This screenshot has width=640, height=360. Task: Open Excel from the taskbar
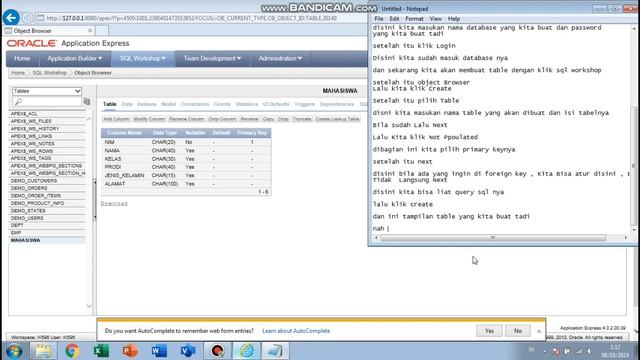pos(101,351)
